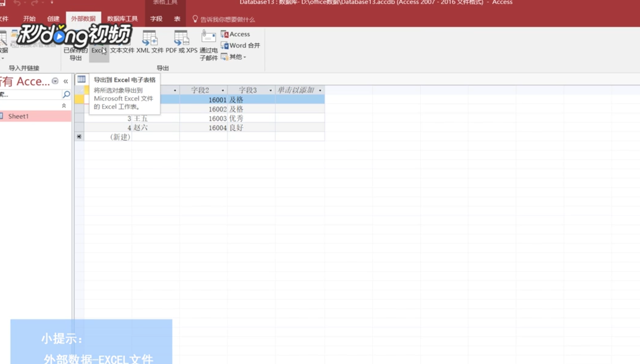Select new record row asterisk selector
The image size is (640, 364).
tap(79, 137)
